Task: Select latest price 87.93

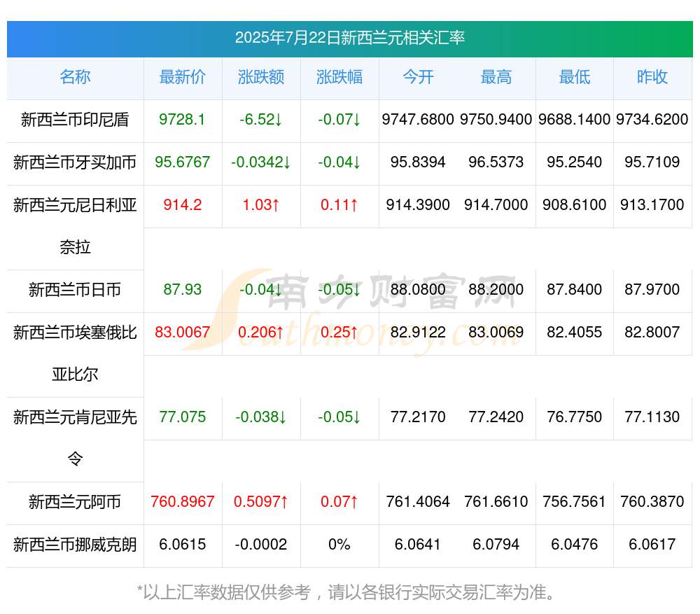Action: click(x=182, y=289)
